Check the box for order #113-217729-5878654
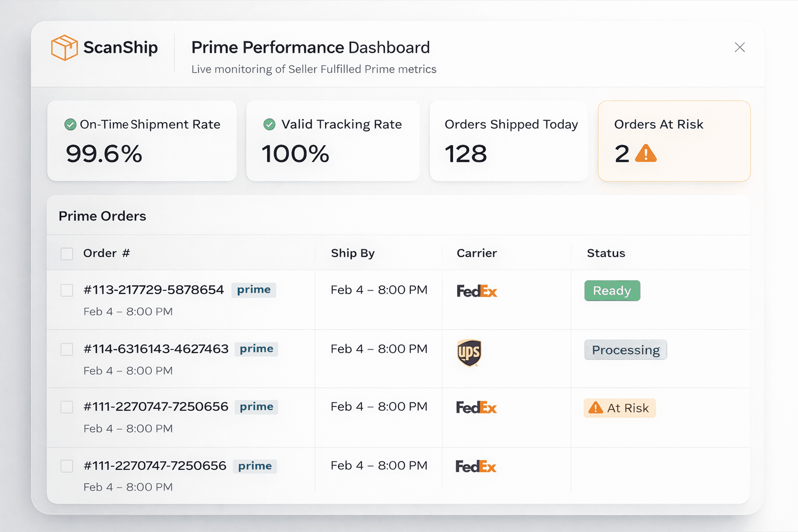 pyautogui.click(x=67, y=290)
